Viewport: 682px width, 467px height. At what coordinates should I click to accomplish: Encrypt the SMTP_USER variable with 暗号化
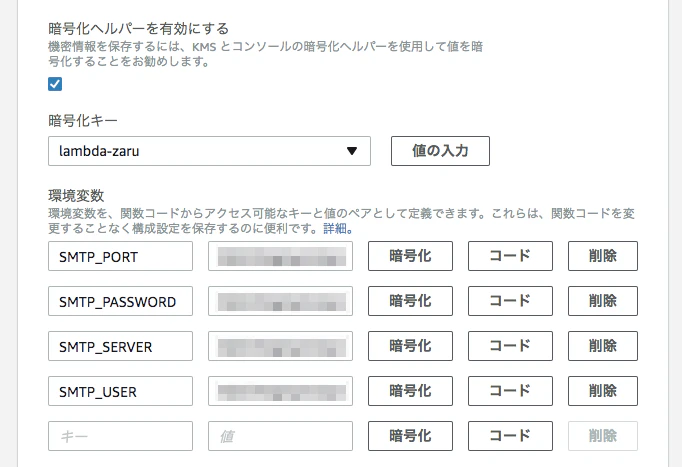click(x=410, y=391)
